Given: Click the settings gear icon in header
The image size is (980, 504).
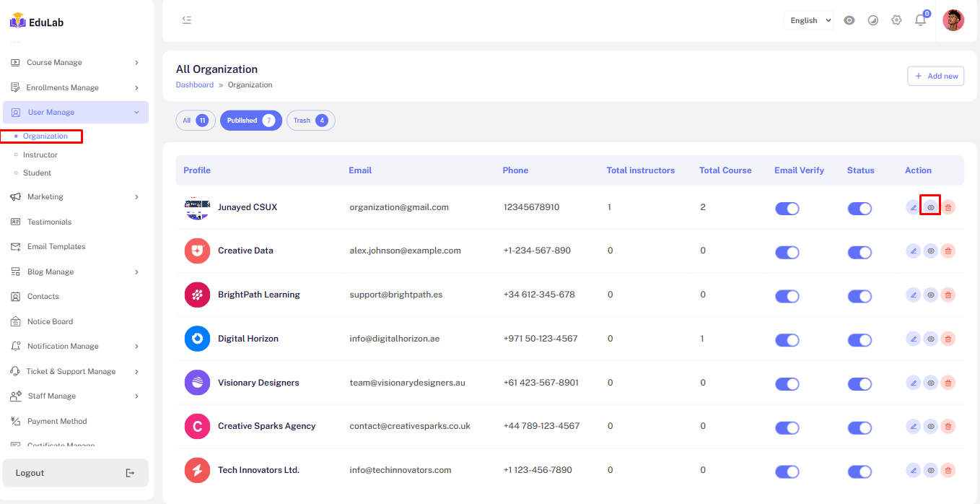Looking at the screenshot, I should 896,20.
